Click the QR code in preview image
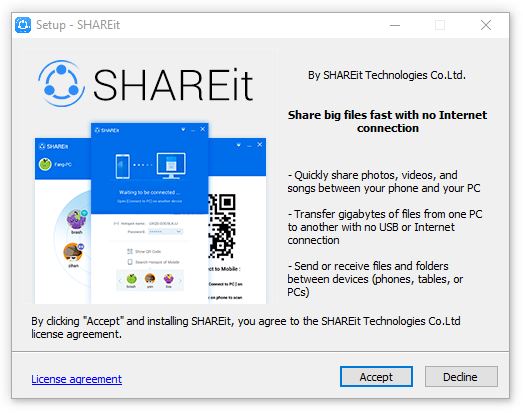The image size is (523, 414). (x=222, y=227)
